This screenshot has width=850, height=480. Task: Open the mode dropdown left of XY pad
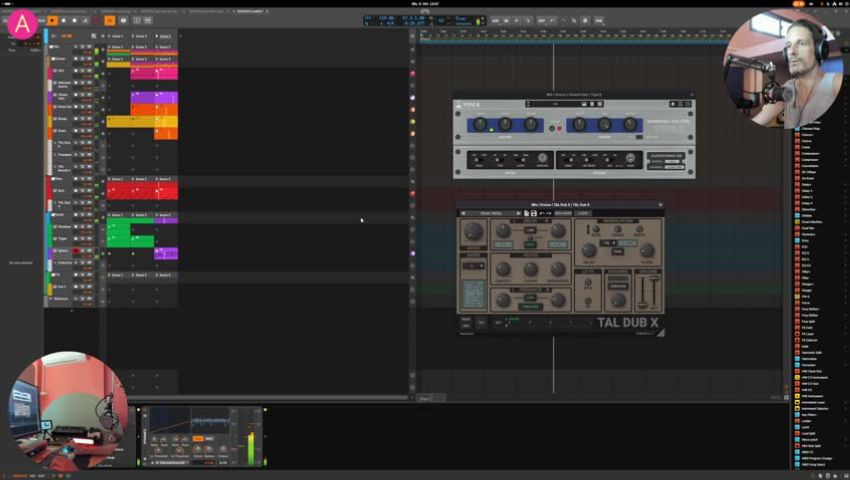coord(473,266)
